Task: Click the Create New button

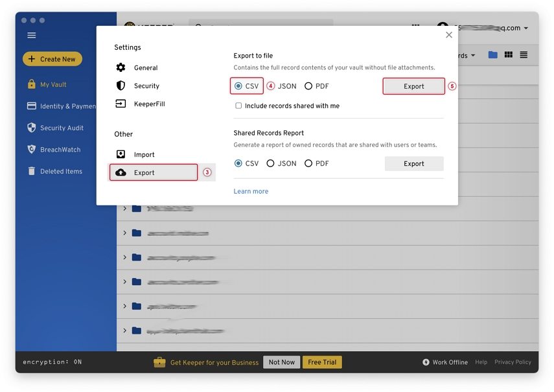Action: click(x=52, y=59)
